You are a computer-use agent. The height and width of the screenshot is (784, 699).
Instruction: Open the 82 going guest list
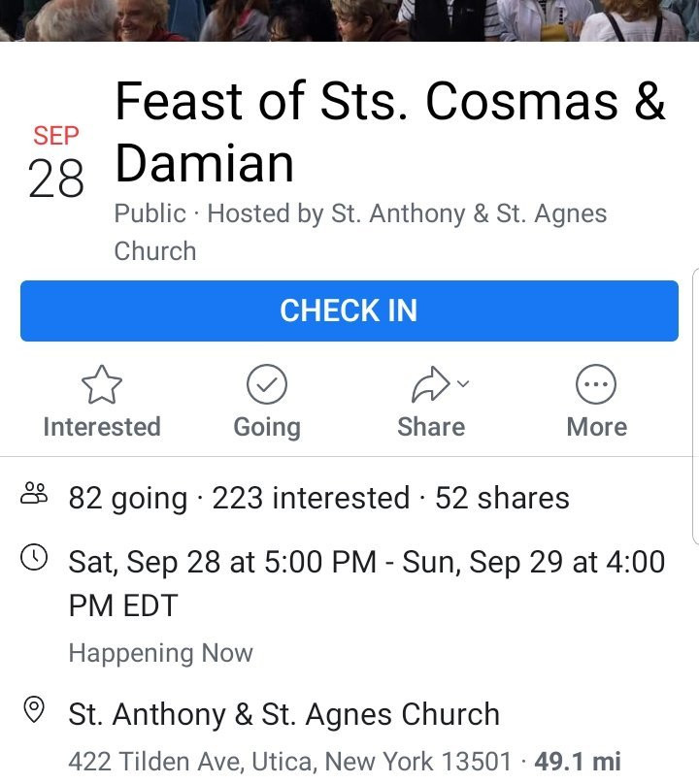click(127, 498)
